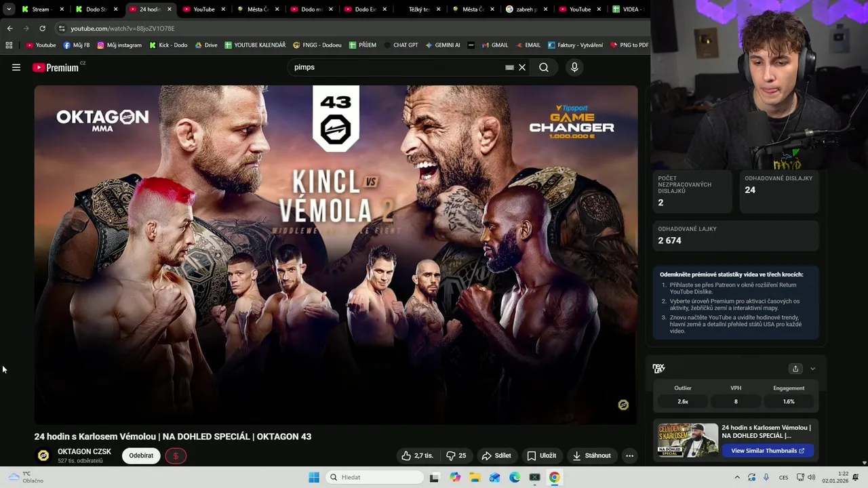View site information icon in address bar

click(62, 28)
